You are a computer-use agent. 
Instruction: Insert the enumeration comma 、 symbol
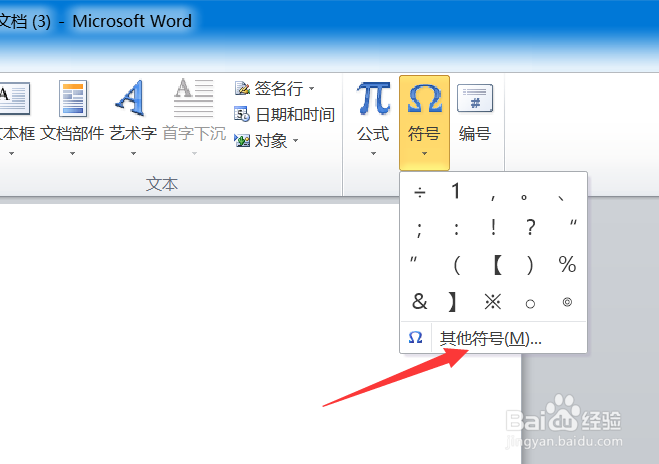(x=561, y=198)
